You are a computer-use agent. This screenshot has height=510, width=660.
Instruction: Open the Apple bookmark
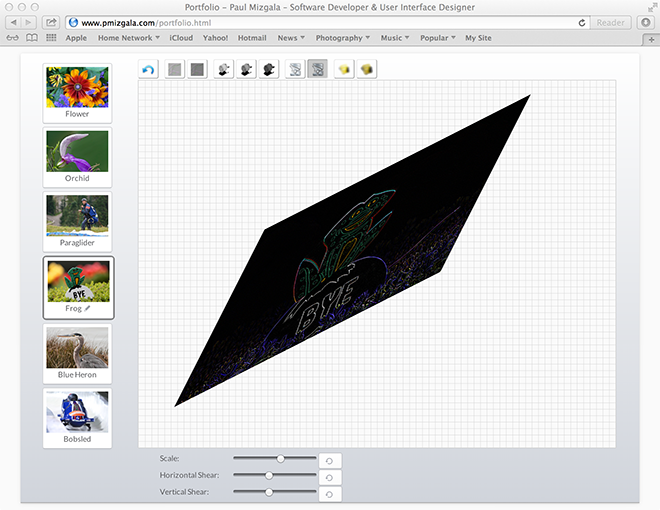(x=76, y=38)
